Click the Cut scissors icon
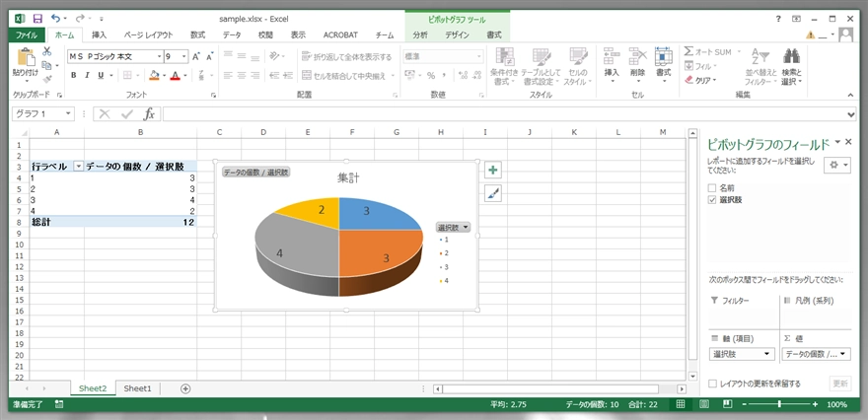This screenshot has height=420, width=868. point(47,51)
